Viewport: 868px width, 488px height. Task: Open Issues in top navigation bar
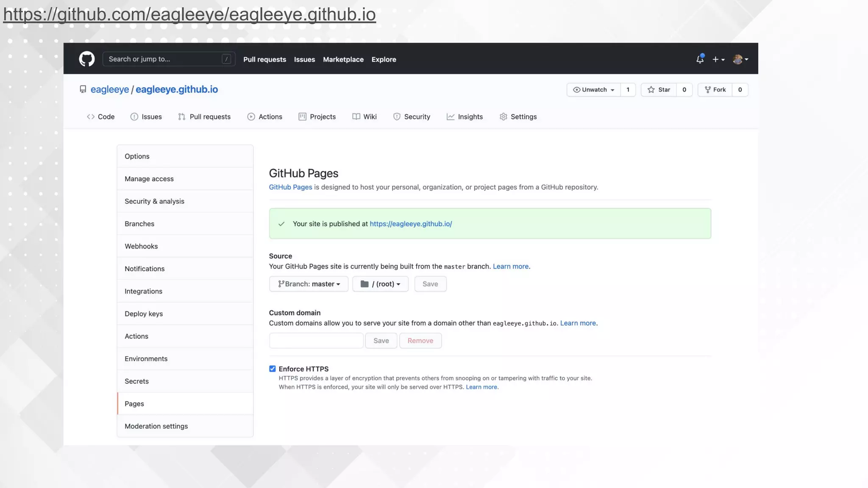304,59
